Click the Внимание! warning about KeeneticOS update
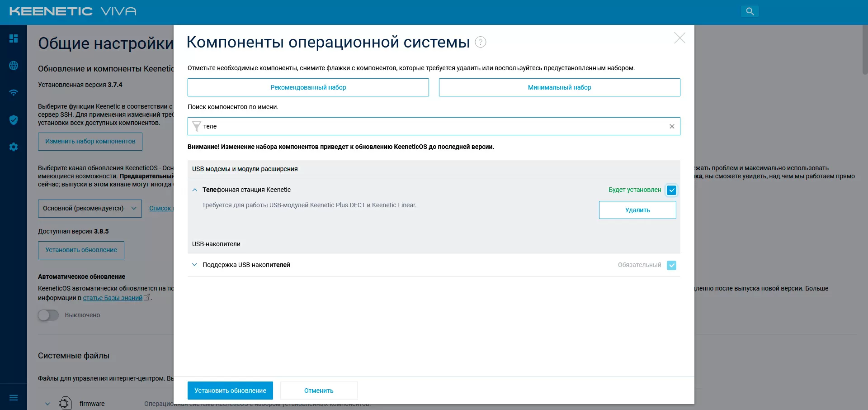Viewport: 868px width, 410px height. tap(341, 147)
